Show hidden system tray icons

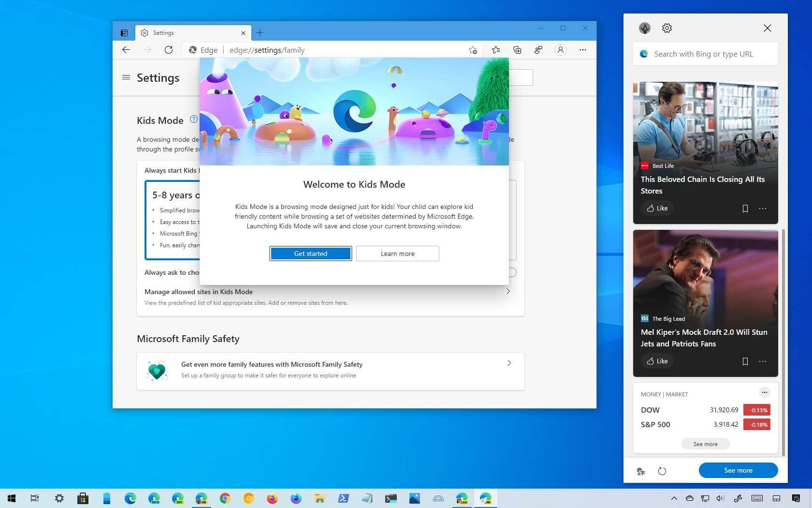pos(674,498)
